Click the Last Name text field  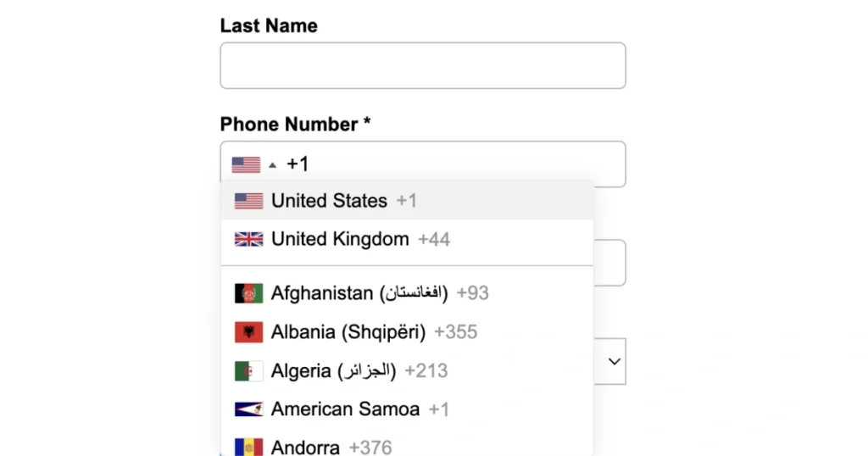pos(422,66)
